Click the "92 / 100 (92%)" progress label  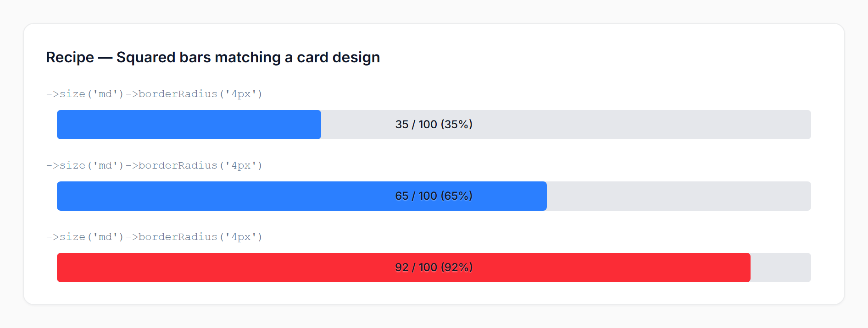point(434,268)
